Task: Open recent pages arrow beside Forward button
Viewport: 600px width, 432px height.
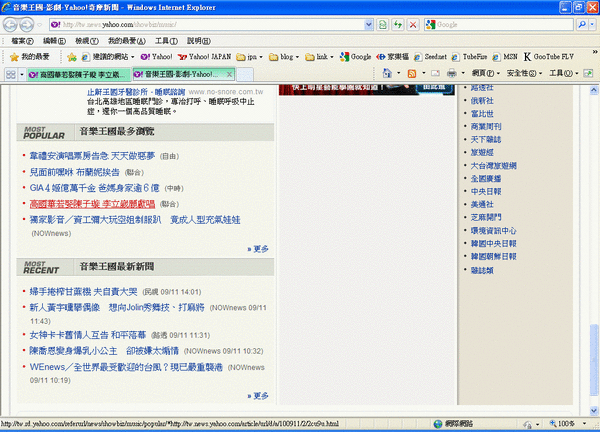Action: 39,25
